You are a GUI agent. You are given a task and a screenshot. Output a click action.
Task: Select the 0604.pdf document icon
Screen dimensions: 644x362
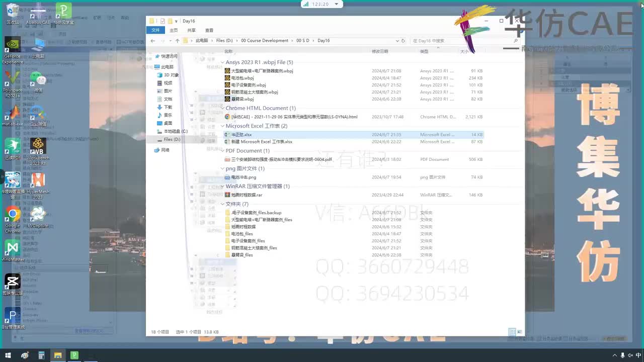pyautogui.click(x=227, y=159)
